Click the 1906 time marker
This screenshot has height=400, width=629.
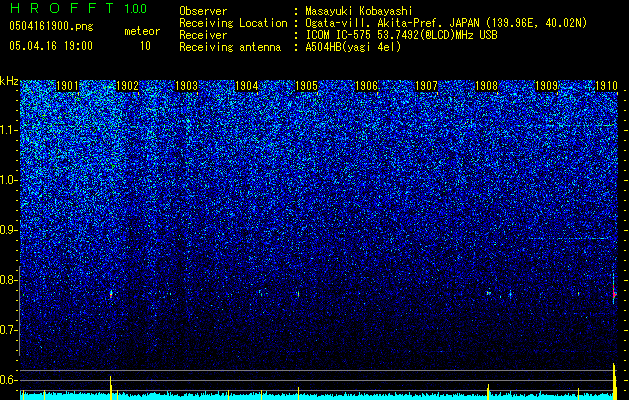(x=367, y=86)
